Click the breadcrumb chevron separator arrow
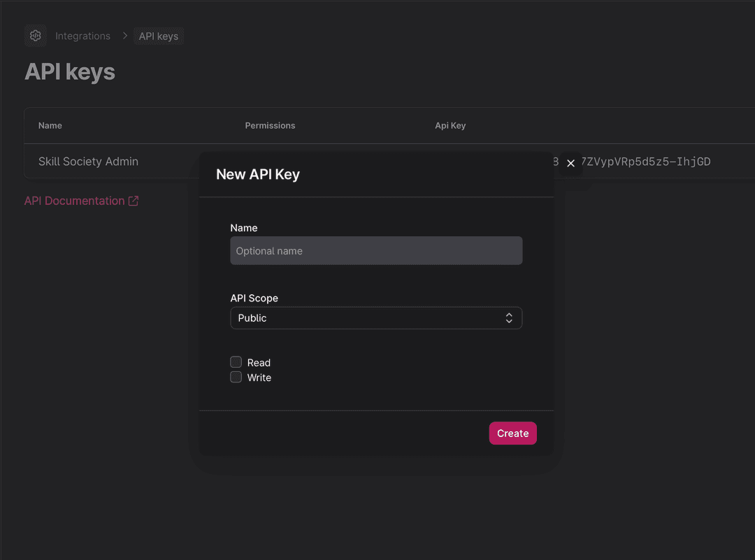Image resolution: width=755 pixels, height=560 pixels. (x=125, y=36)
